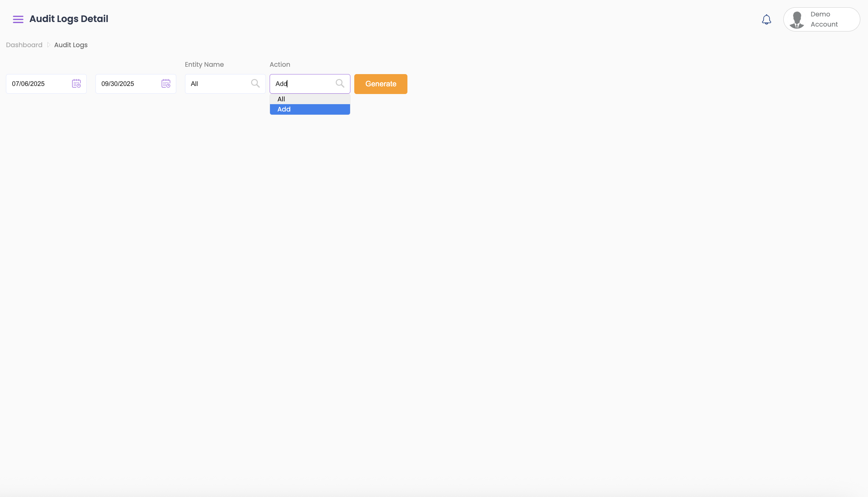Viewport: 868px width, 497px height.
Task: Click the notification bell icon
Action: click(766, 20)
